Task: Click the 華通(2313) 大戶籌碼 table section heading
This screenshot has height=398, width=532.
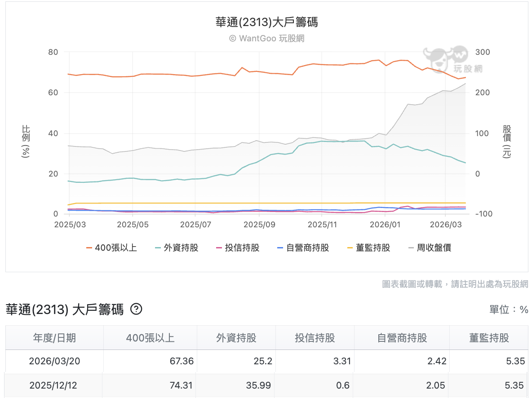Action: [x=64, y=310]
